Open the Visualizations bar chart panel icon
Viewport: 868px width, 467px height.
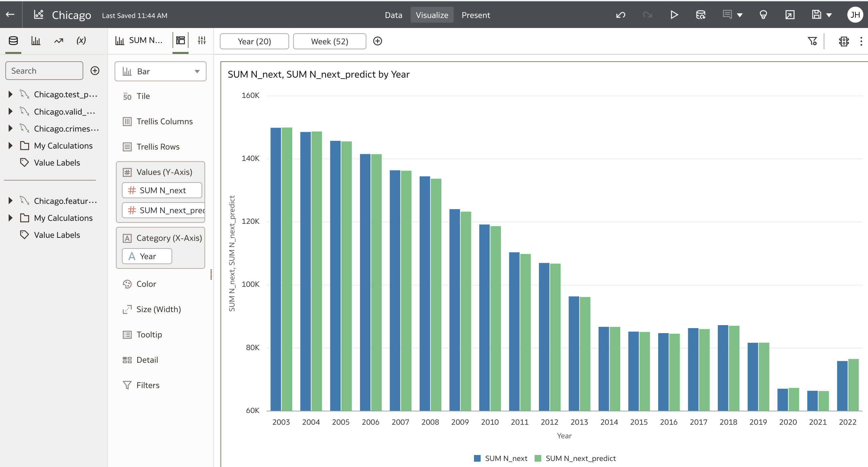tap(36, 41)
